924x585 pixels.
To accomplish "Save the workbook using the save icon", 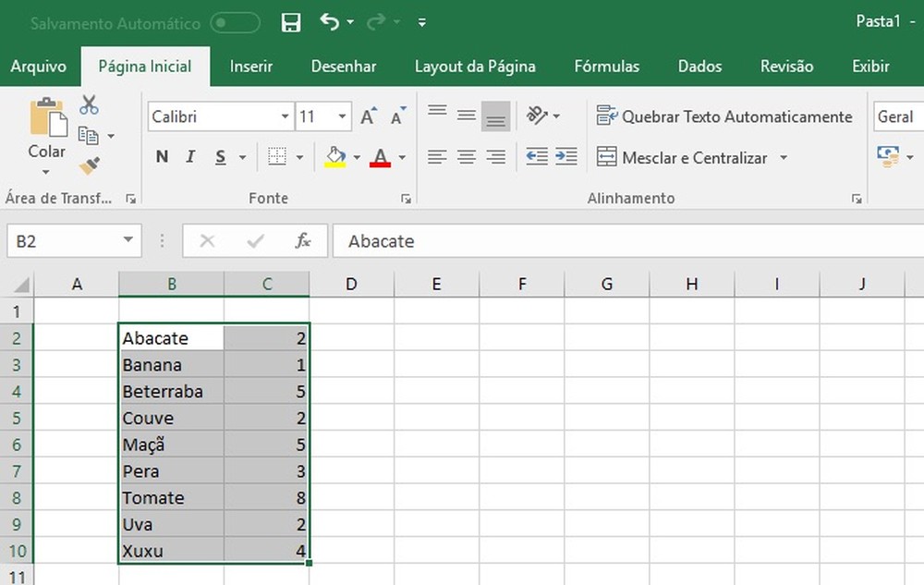I will (290, 21).
